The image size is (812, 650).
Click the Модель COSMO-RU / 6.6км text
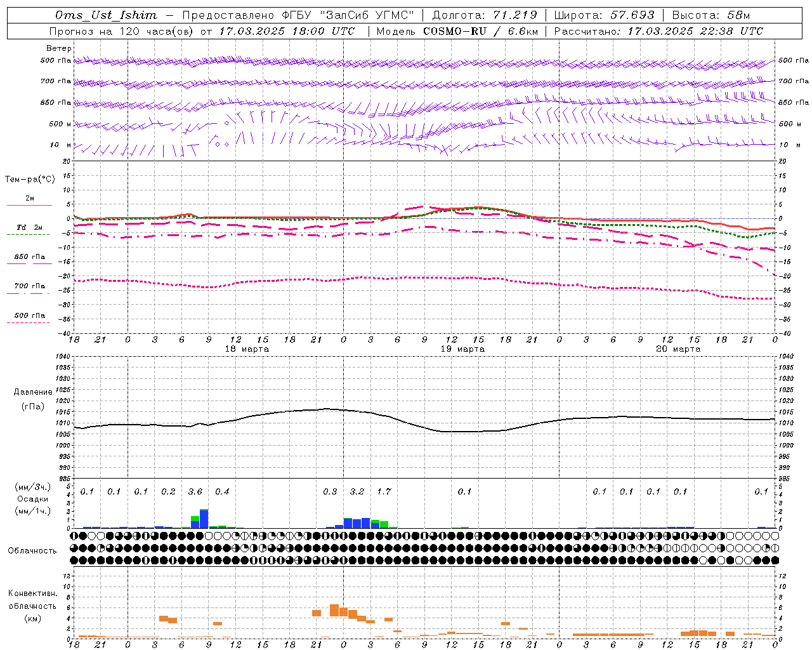click(457, 31)
